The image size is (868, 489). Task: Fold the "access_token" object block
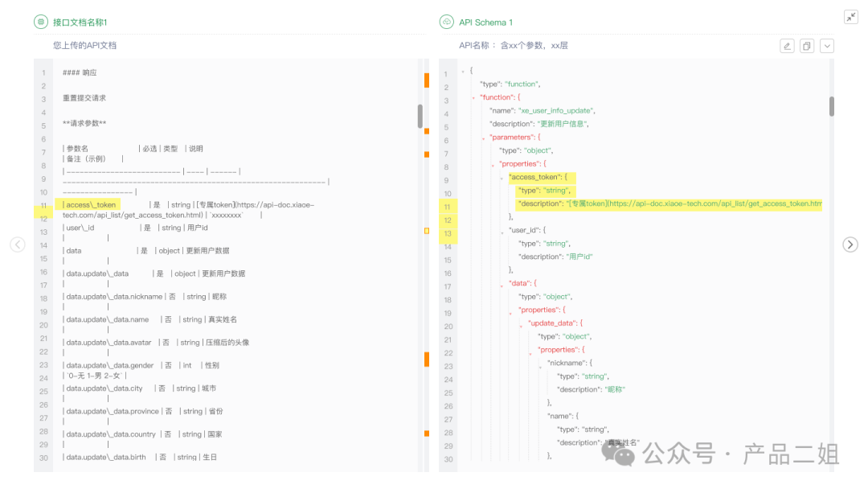(x=502, y=178)
